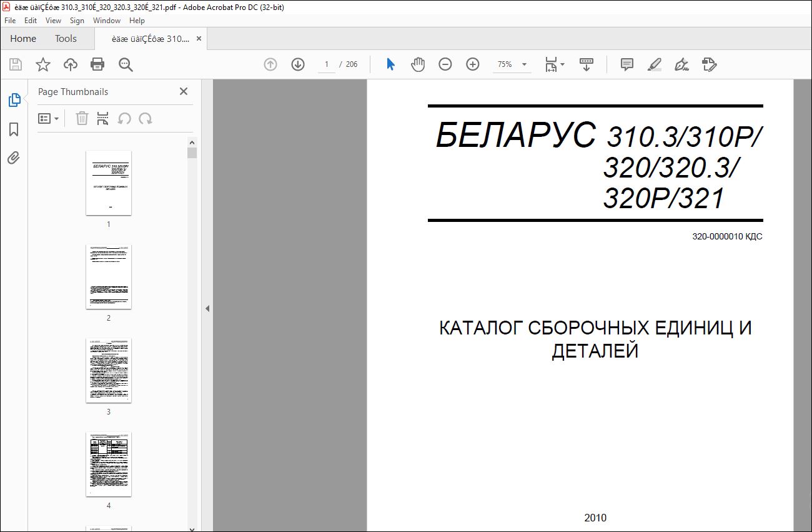This screenshot has height=532, width=812.
Task: Open the print pages icon in the thumbnails panel
Action: click(x=103, y=118)
